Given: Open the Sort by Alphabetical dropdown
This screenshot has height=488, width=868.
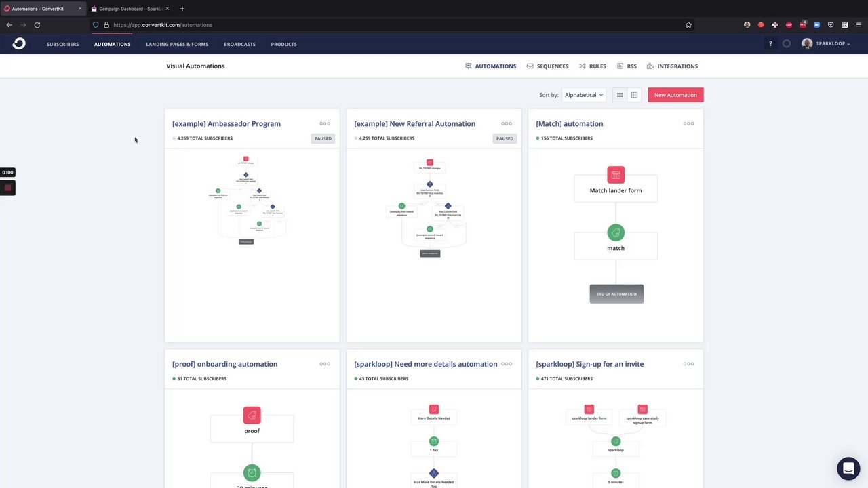Looking at the screenshot, I should [x=584, y=95].
